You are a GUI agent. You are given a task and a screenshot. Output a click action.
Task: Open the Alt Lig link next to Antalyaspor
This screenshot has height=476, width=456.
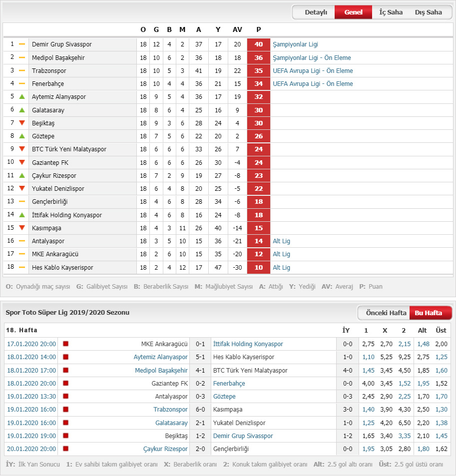click(281, 241)
